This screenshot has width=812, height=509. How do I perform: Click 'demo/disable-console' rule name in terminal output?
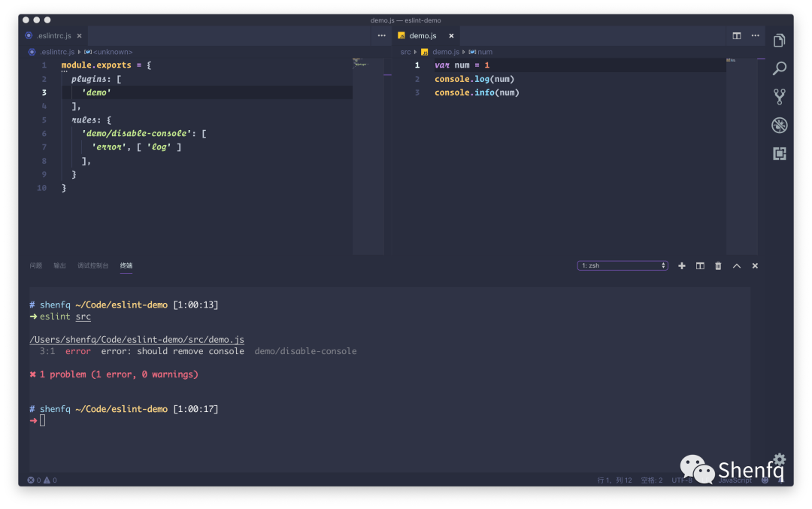tap(305, 351)
